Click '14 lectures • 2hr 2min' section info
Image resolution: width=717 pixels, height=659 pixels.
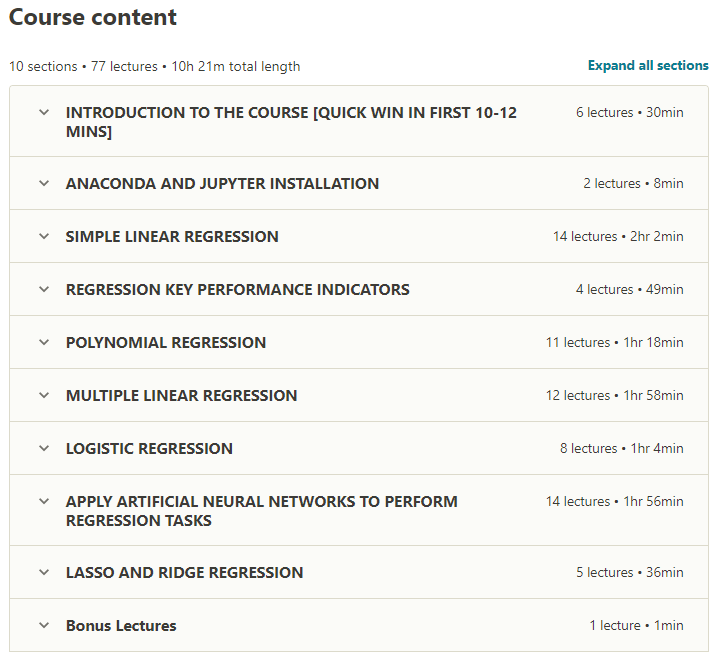(x=618, y=237)
